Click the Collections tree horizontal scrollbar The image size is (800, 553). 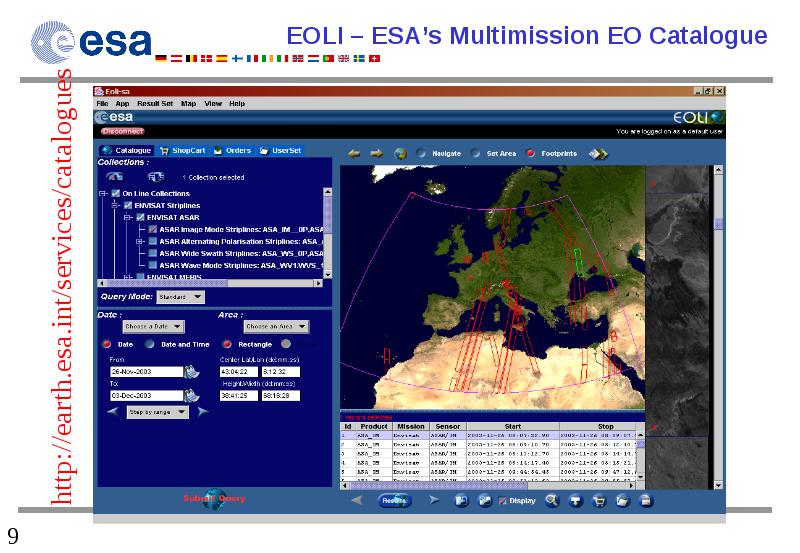coord(210,283)
